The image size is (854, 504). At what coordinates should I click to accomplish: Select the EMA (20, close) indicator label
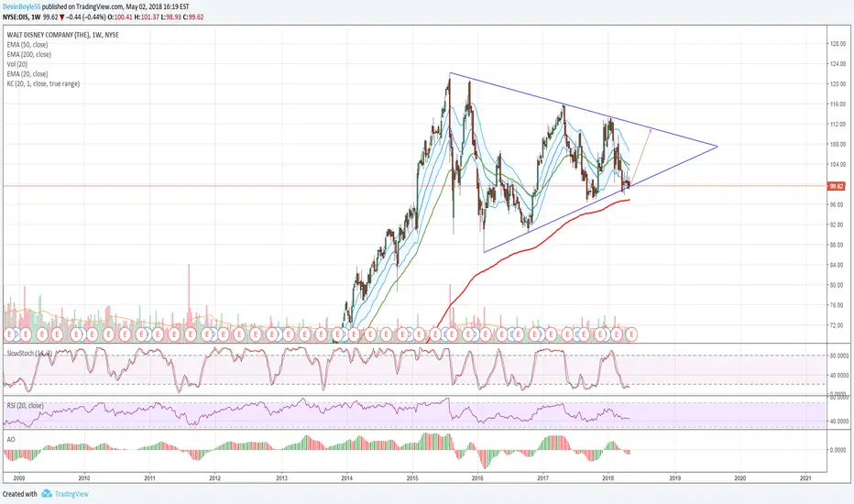coord(27,74)
